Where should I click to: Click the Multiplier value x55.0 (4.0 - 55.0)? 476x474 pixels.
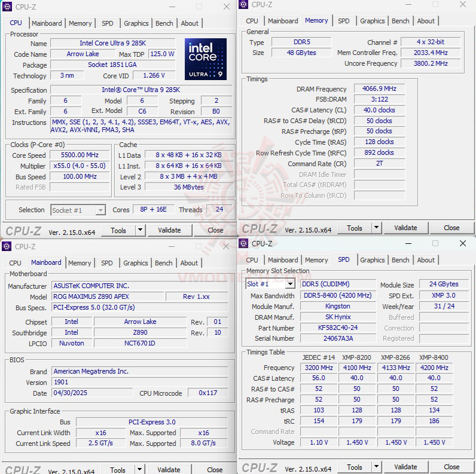coord(80,166)
